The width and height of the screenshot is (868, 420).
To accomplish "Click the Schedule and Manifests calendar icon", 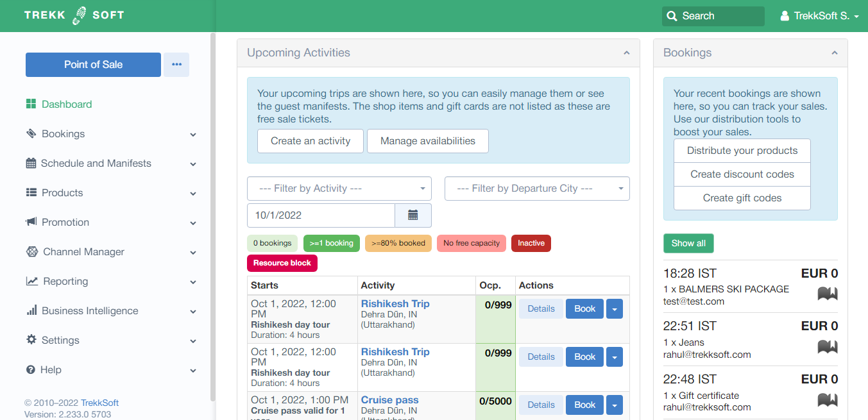I will (x=31, y=163).
